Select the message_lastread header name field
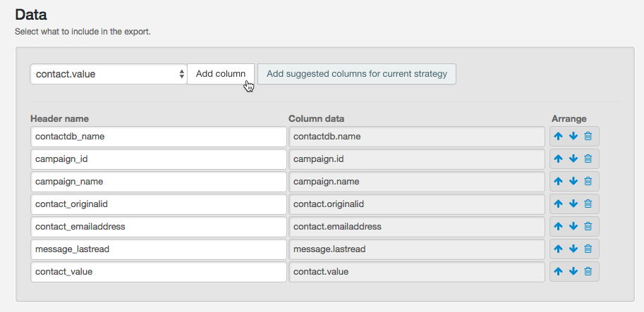The width and height of the screenshot is (644, 312). [x=158, y=249]
